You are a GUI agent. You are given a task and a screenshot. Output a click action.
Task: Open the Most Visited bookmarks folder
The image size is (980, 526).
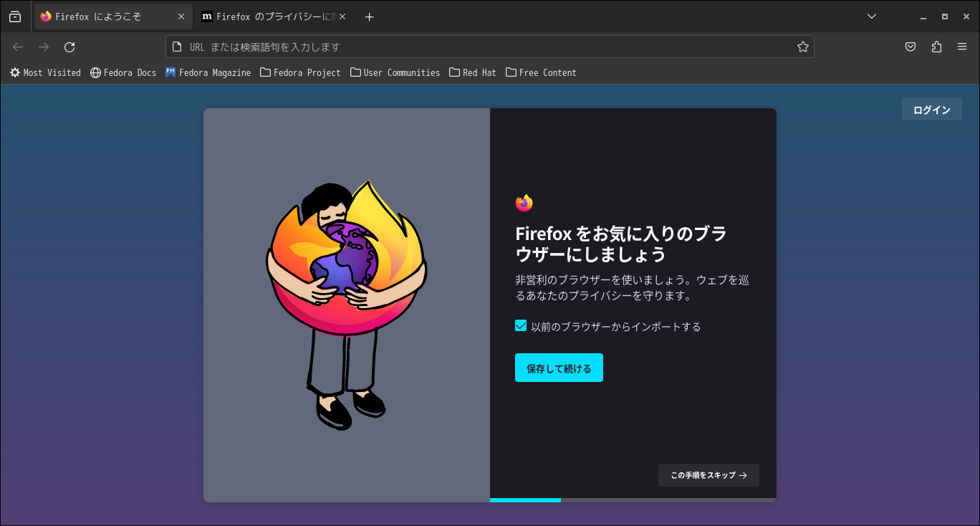point(45,72)
